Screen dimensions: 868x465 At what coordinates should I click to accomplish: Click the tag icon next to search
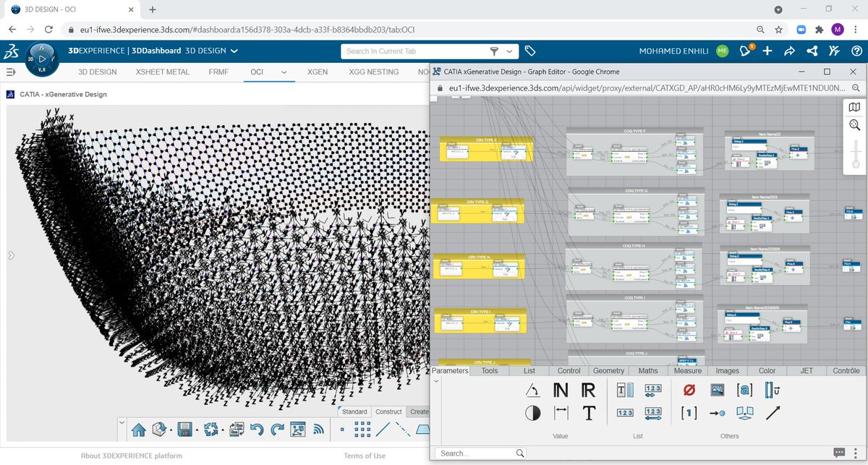[x=529, y=51]
